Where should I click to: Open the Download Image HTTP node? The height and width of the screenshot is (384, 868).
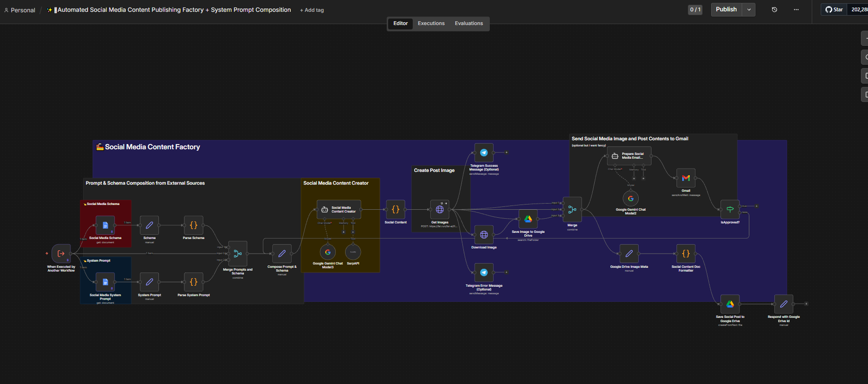click(x=484, y=235)
